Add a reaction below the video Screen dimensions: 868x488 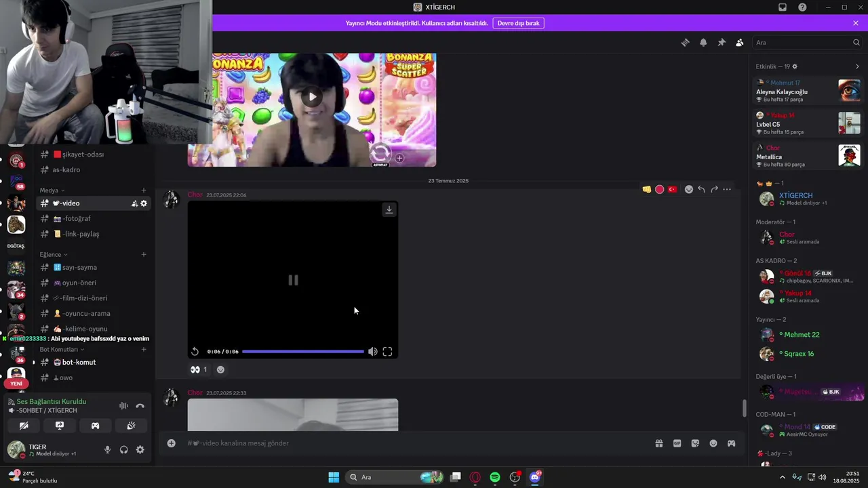[x=220, y=369]
